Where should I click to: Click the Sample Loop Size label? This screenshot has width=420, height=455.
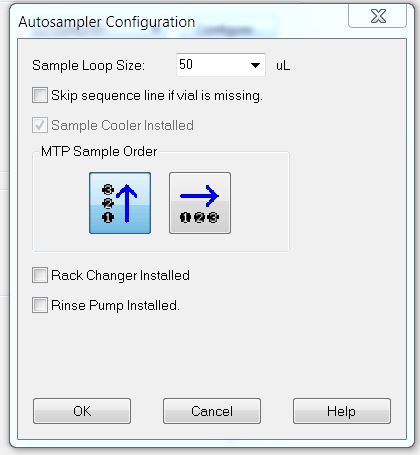click(x=88, y=65)
